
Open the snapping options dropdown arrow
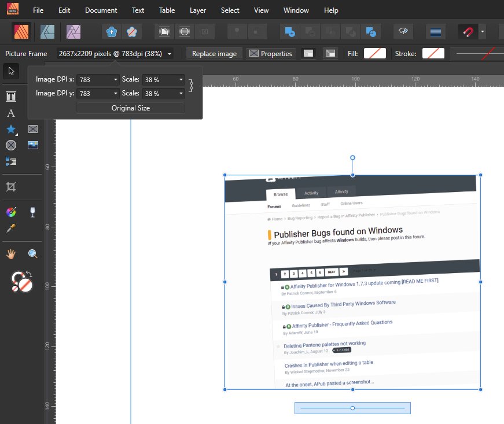tap(483, 32)
